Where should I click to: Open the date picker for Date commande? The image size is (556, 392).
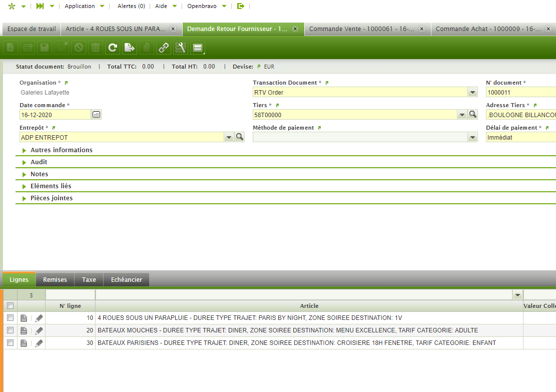[x=97, y=115]
